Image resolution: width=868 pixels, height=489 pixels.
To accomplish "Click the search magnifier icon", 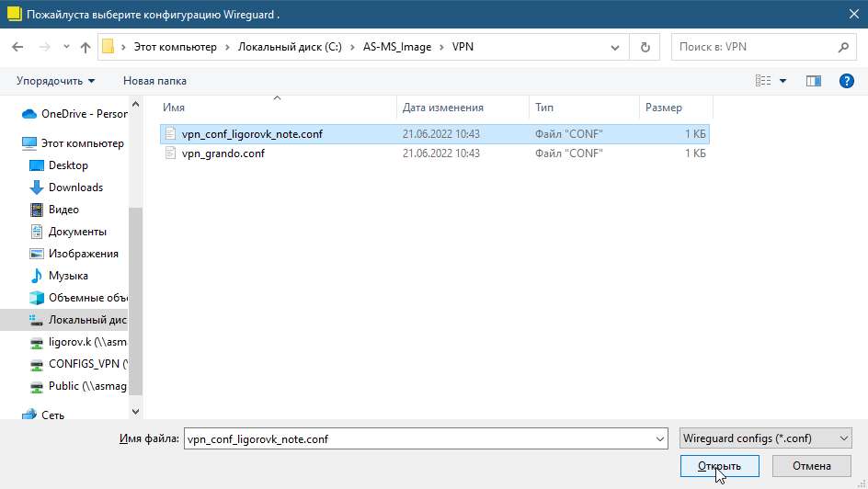I will [843, 47].
